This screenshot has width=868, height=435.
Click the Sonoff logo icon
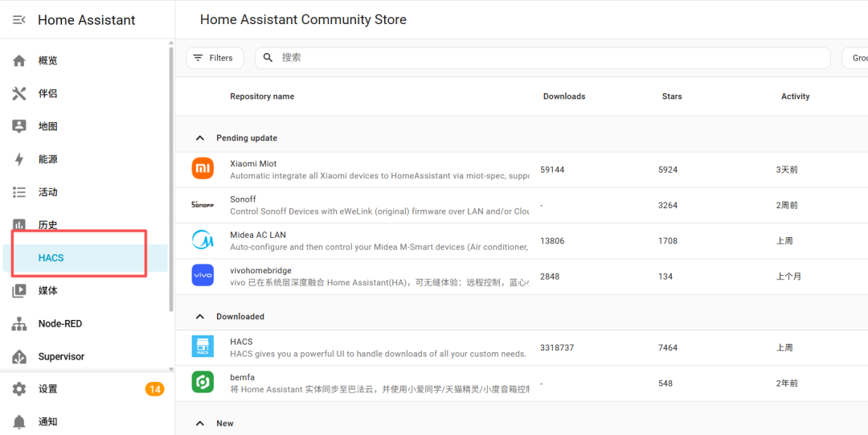point(203,204)
